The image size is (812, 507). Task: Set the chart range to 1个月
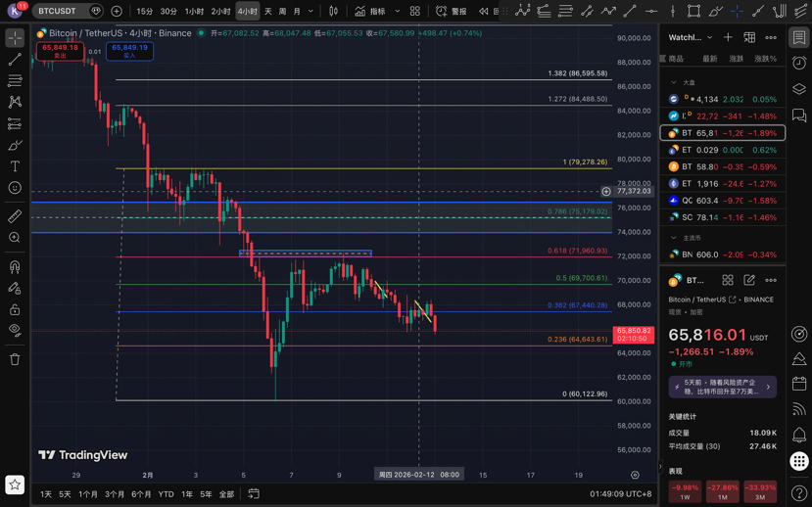[x=88, y=494]
